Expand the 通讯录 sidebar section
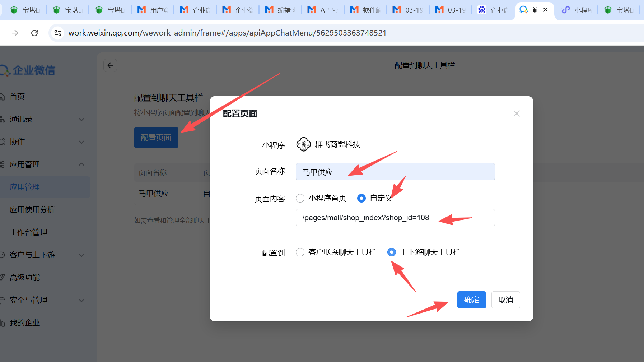Image resolution: width=644 pixels, height=362 pixels. coord(43,119)
